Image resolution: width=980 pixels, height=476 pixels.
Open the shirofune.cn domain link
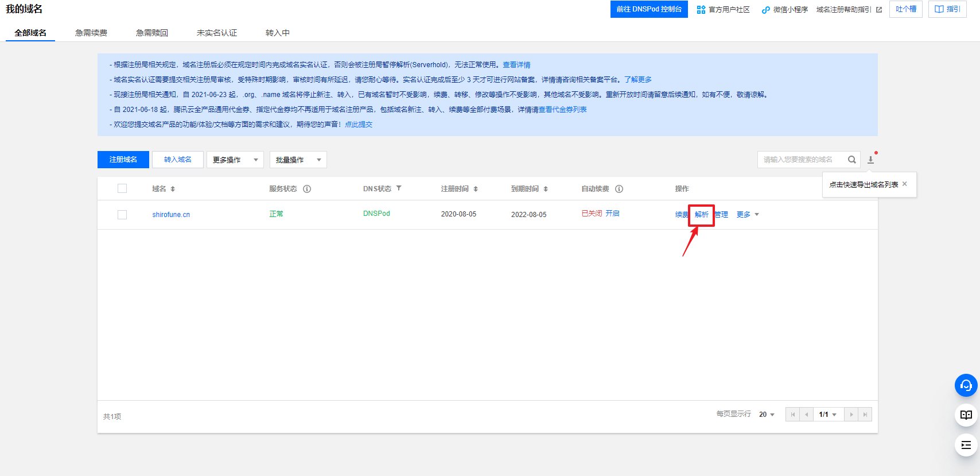171,215
